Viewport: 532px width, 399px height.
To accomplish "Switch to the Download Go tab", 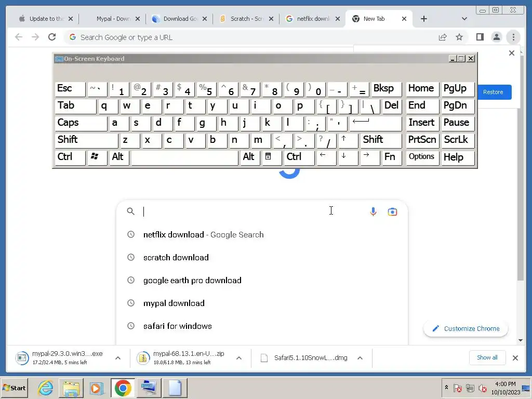I will pyautogui.click(x=180, y=19).
